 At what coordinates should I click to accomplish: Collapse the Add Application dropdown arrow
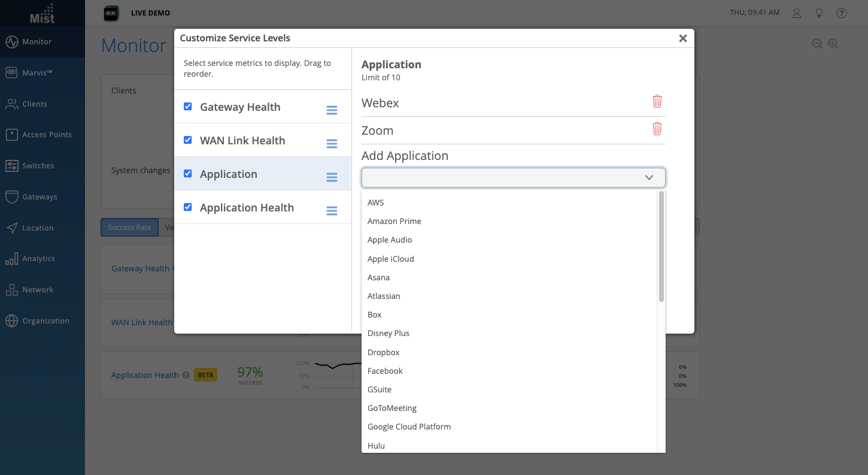click(649, 178)
